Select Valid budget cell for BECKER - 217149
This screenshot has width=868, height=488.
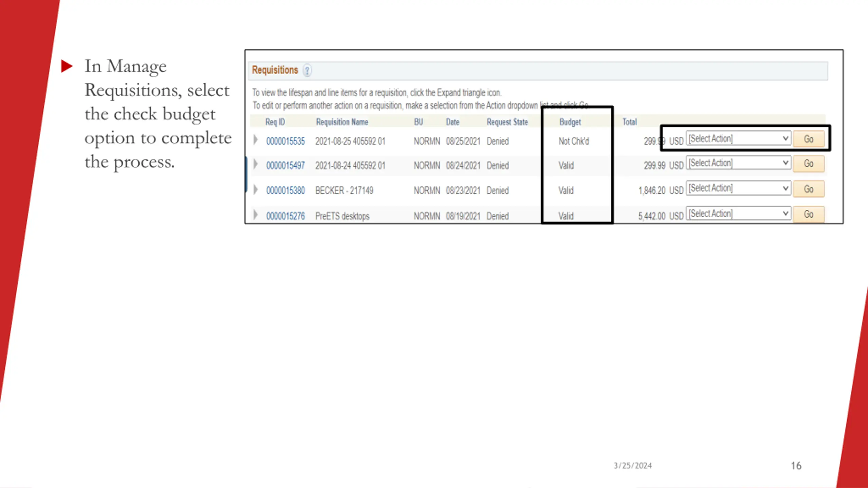[566, 190]
